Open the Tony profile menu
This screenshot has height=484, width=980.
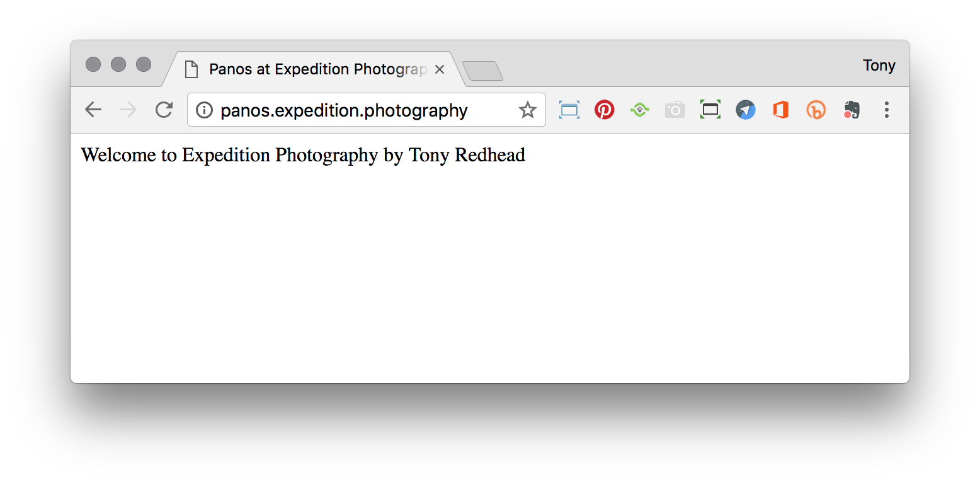tap(879, 66)
